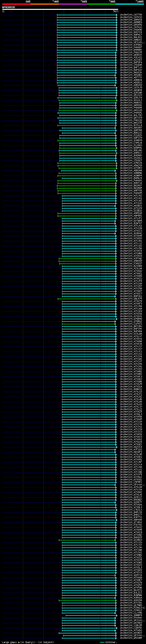
Task: Select label UniRef100_A7P862
Action: 131,45
